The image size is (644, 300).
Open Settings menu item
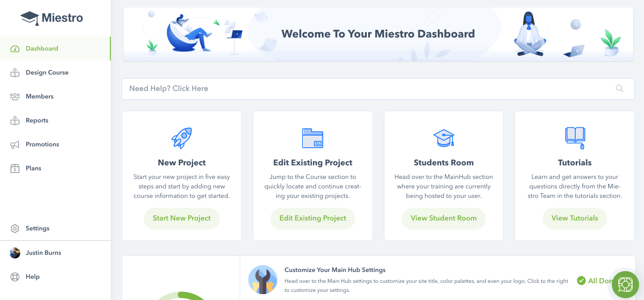coord(55,229)
